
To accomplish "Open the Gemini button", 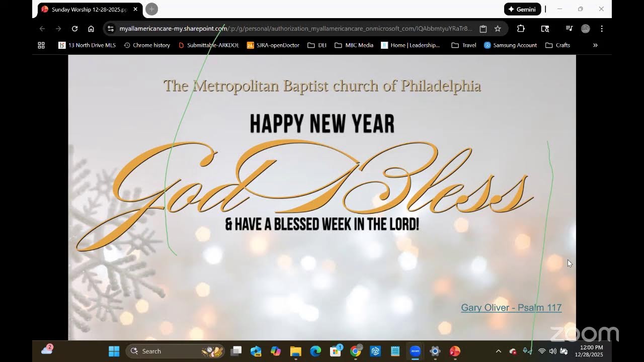I will click(522, 9).
